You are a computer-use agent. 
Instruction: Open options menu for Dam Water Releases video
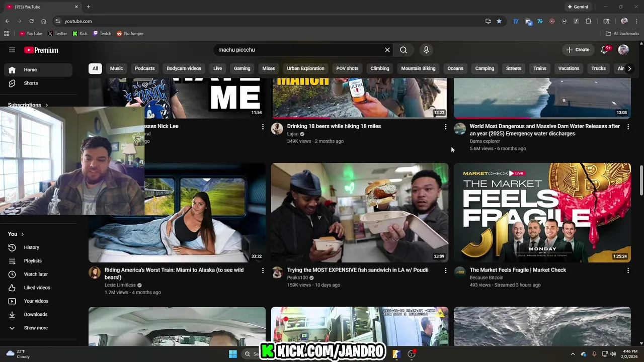(628, 127)
